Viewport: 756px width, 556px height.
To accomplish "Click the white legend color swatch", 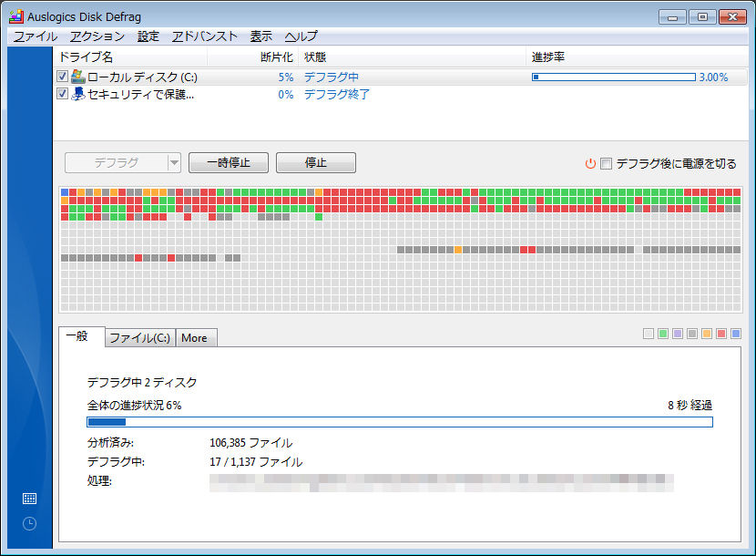I will click(649, 334).
